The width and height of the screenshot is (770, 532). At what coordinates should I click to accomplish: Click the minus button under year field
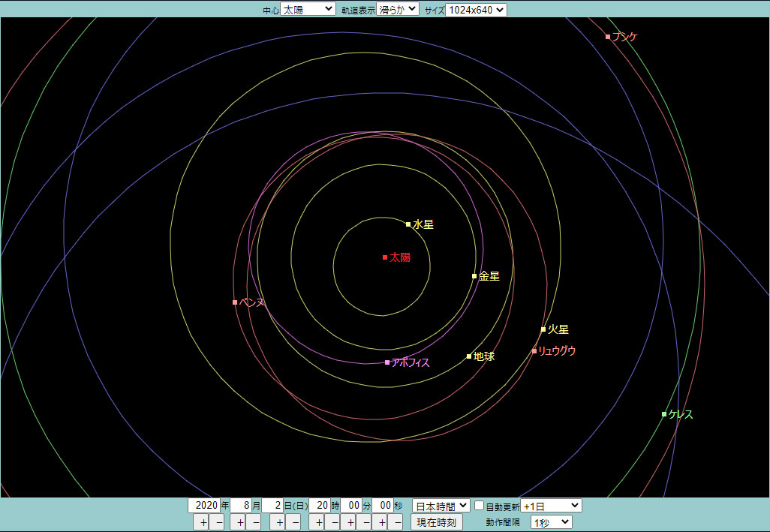pos(217,522)
